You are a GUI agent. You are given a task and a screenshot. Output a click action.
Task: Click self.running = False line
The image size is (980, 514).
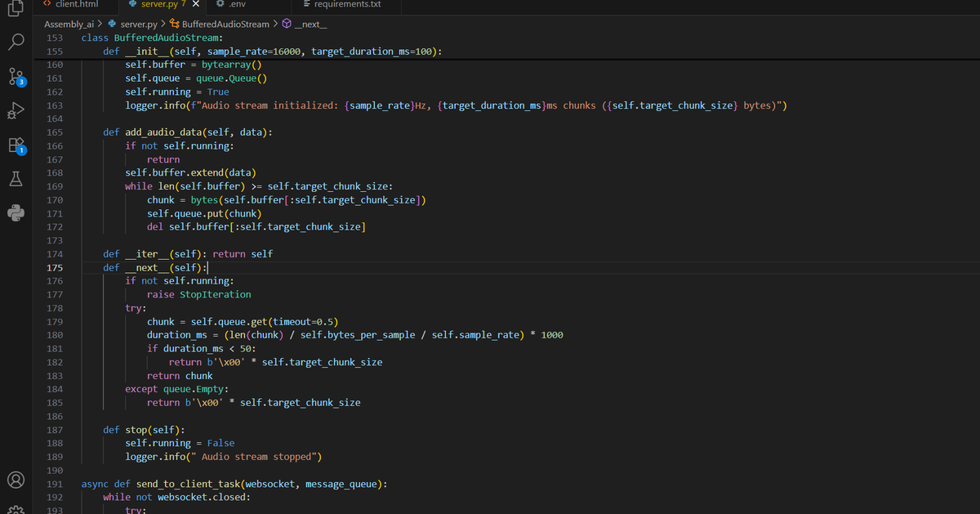[x=180, y=443]
